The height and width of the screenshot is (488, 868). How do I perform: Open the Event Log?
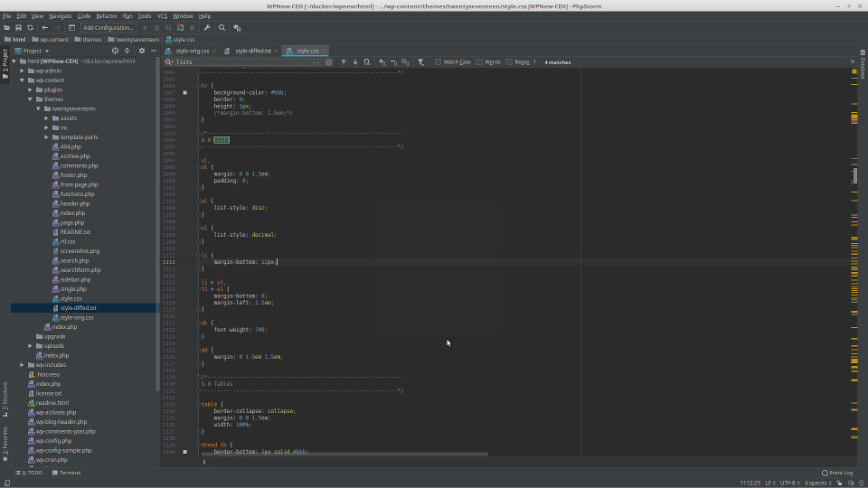837,473
